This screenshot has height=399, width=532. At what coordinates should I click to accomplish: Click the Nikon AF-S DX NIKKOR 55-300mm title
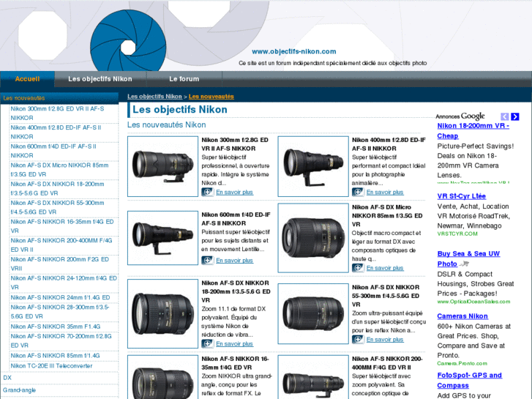pyautogui.click(x=386, y=296)
